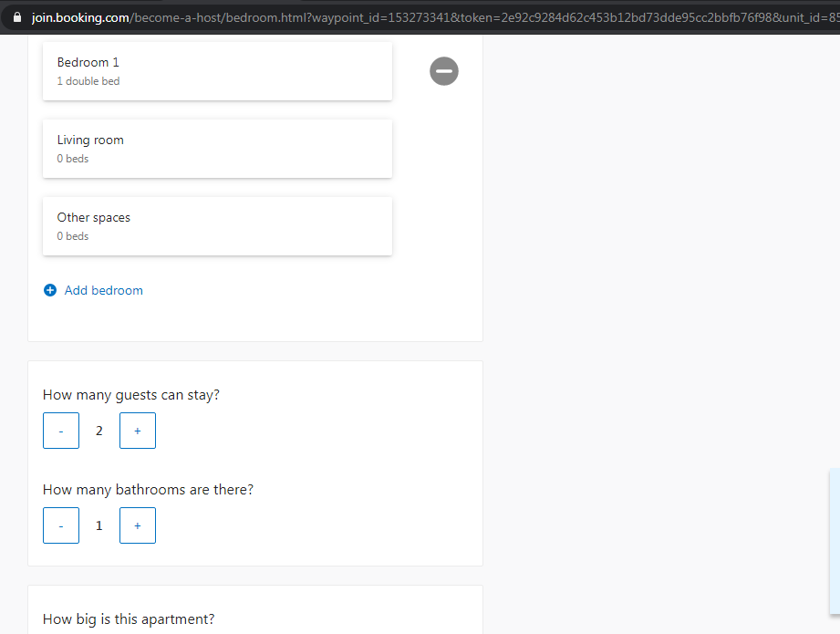
Task: Click the '0 beds' text under Other spaces
Action: [73, 235]
